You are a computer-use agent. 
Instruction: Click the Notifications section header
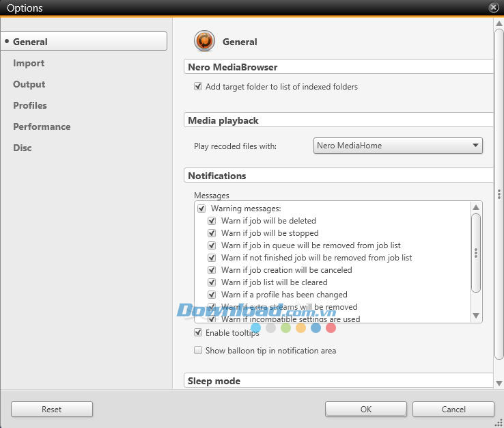[339, 176]
